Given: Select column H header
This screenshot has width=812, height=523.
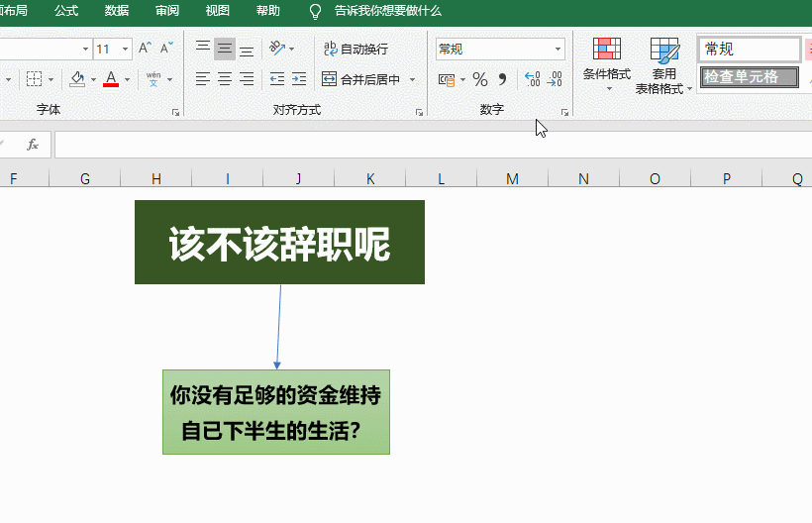Looking at the screenshot, I should click(155, 178).
